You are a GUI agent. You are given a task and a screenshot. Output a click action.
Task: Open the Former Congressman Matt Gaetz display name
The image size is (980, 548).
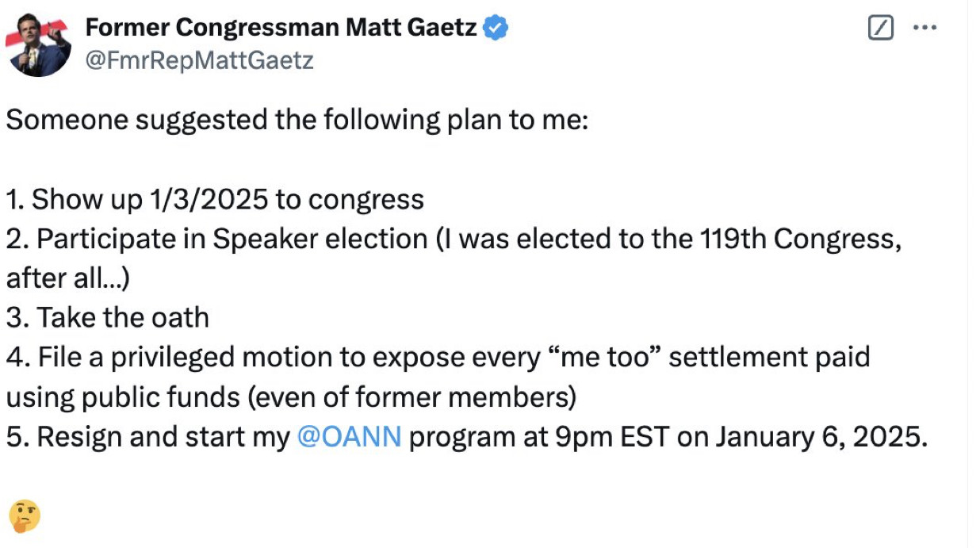pos(281,29)
